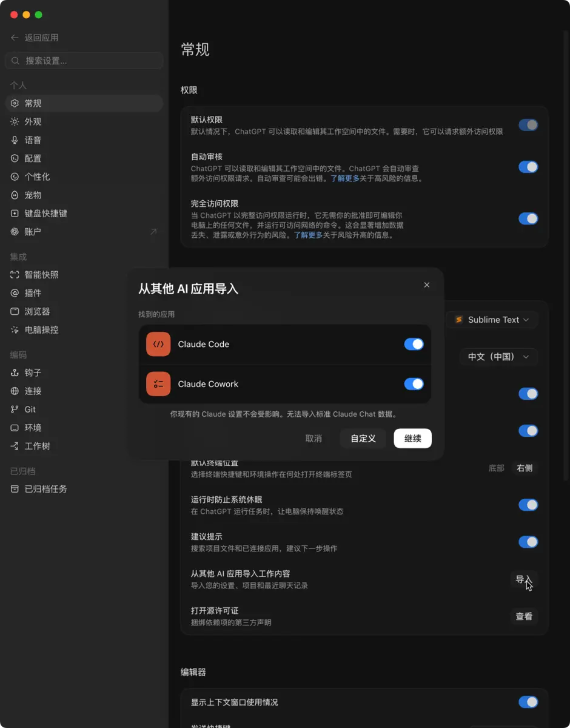
Task: Click the 外观 sun icon in sidebar
Action: 15,121
